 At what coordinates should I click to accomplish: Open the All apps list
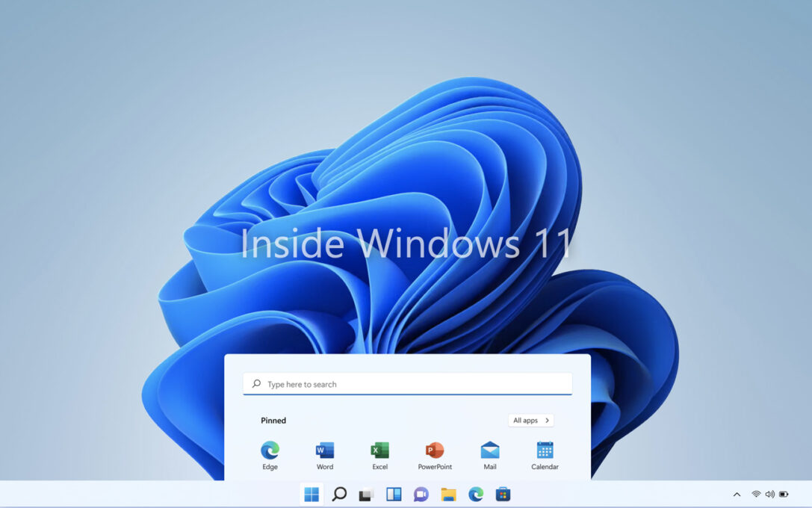point(530,421)
